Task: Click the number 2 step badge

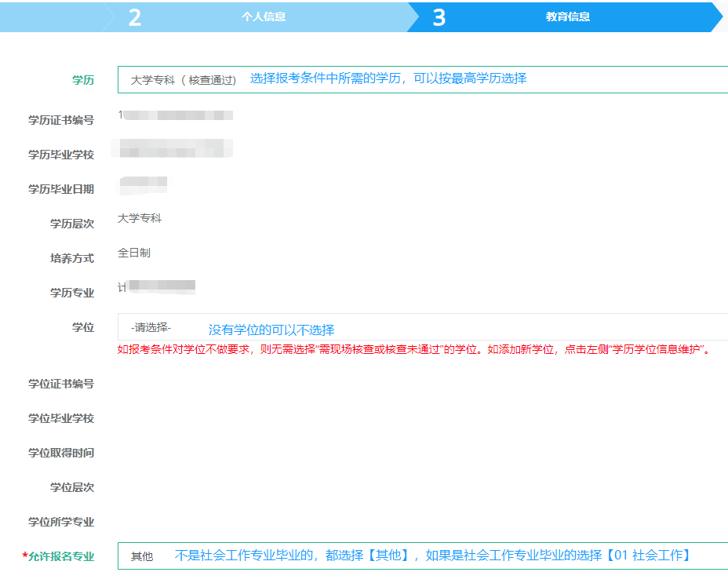Action: click(x=135, y=17)
